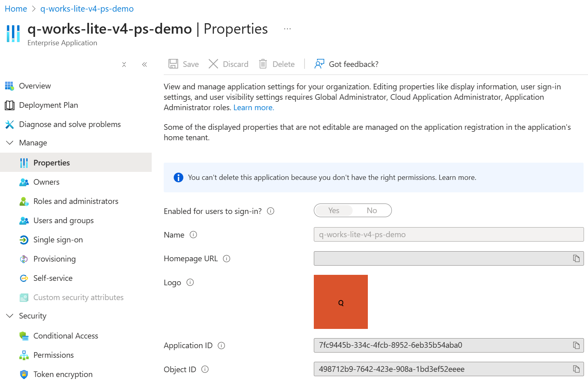588x381 pixels.
Task: Click the Roles and administrators icon
Action: click(x=24, y=201)
